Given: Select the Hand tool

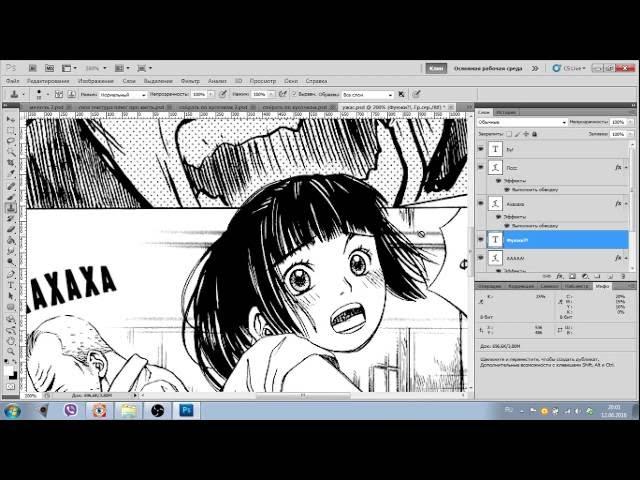Looking at the screenshot, I should [x=11, y=341].
